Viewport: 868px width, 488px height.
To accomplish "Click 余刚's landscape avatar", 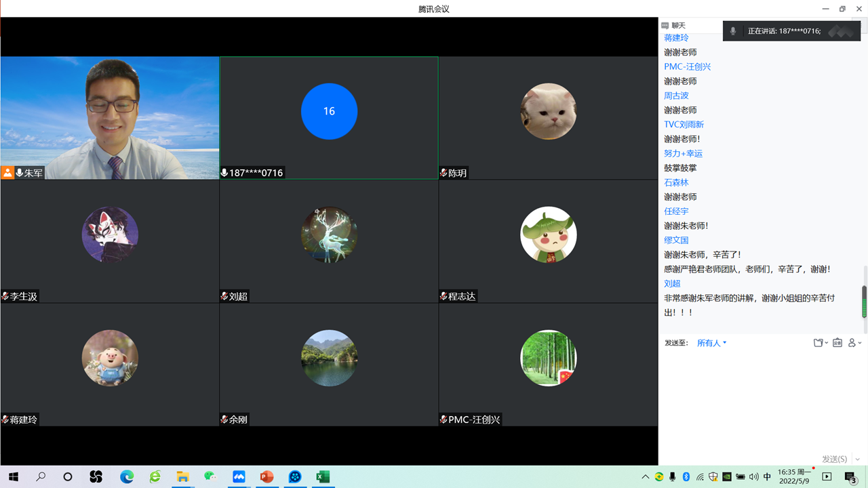I will (x=329, y=358).
